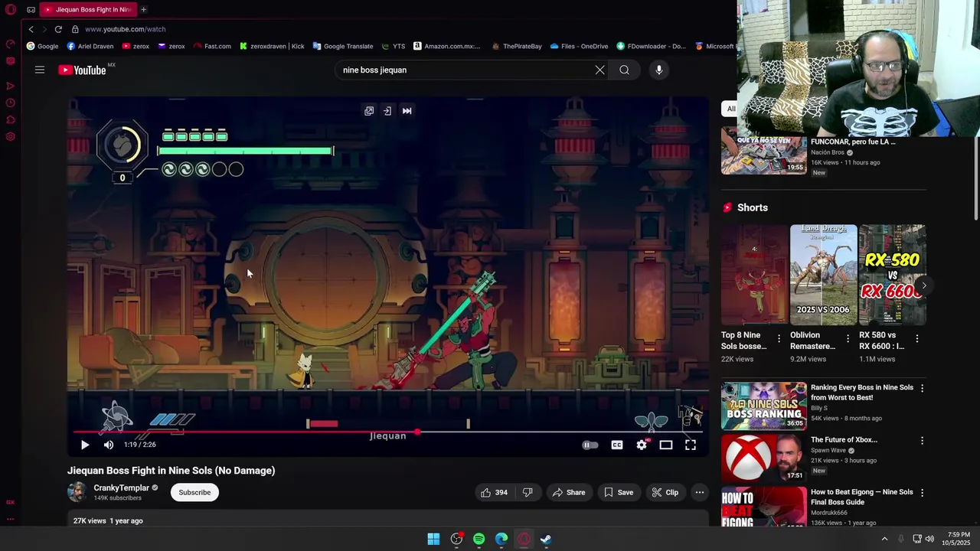Like the video with 394 likes
980x551 pixels.
[x=494, y=492]
